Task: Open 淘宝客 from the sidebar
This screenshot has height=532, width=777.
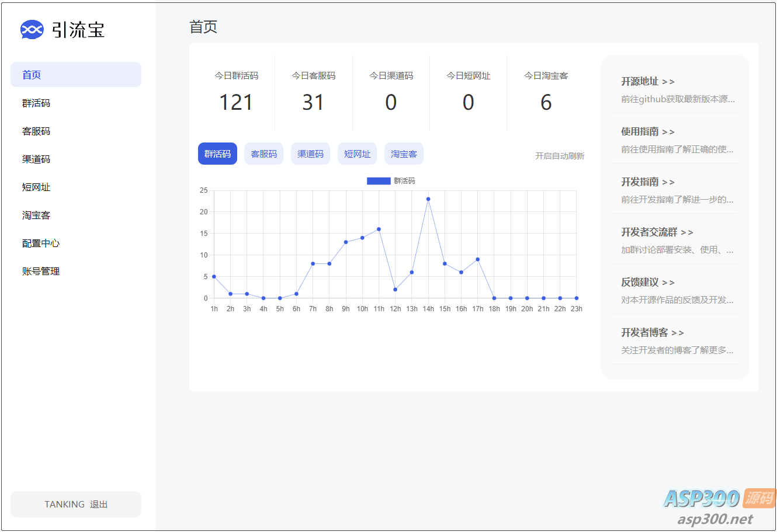Action: click(36, 215)
